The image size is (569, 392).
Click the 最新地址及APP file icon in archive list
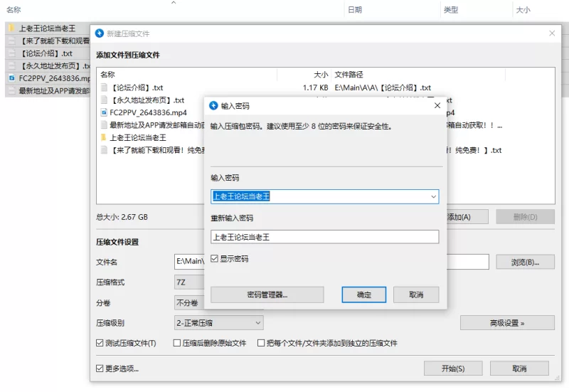click(x=104, y=125)
